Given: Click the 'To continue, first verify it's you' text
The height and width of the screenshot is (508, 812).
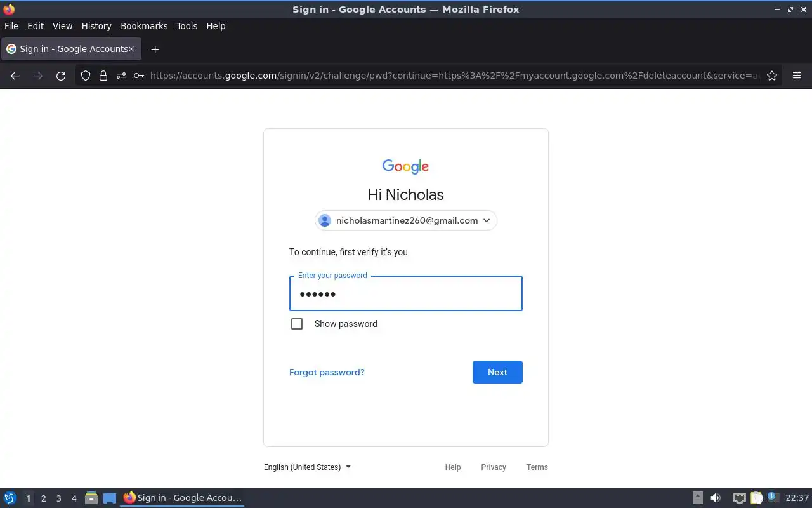Looking at the screenshot, I should pos(348,252).
